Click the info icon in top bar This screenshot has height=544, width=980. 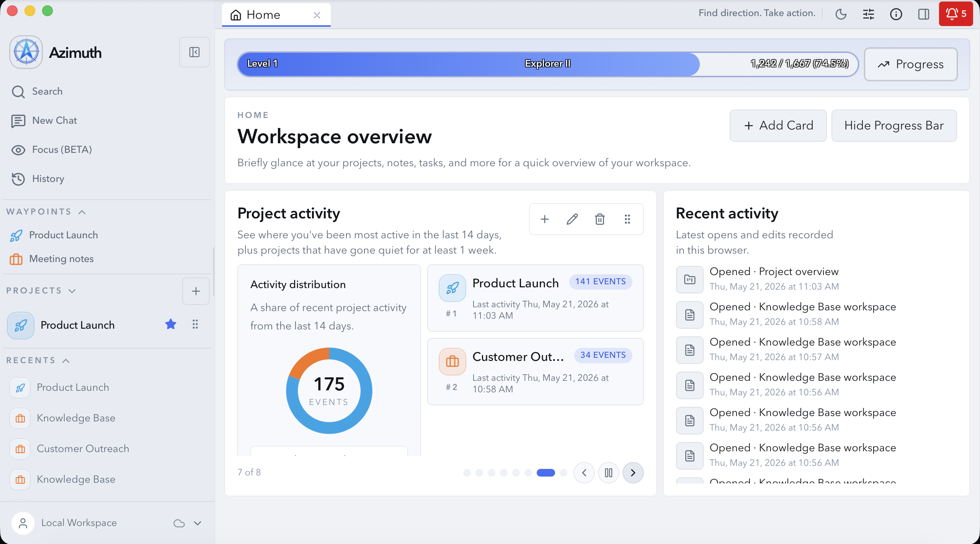pyautogui.click(x=896, y=14)
